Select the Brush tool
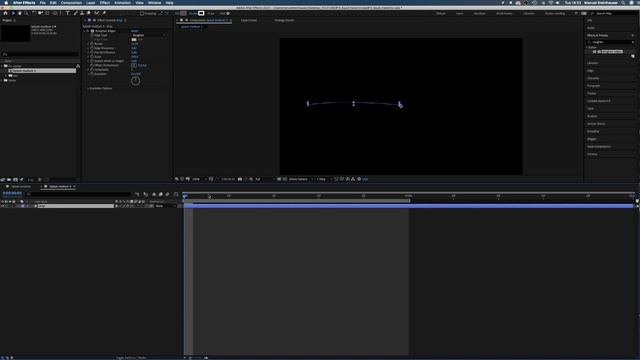Screen dimensions: 640x360 click(x=76, y=13)
